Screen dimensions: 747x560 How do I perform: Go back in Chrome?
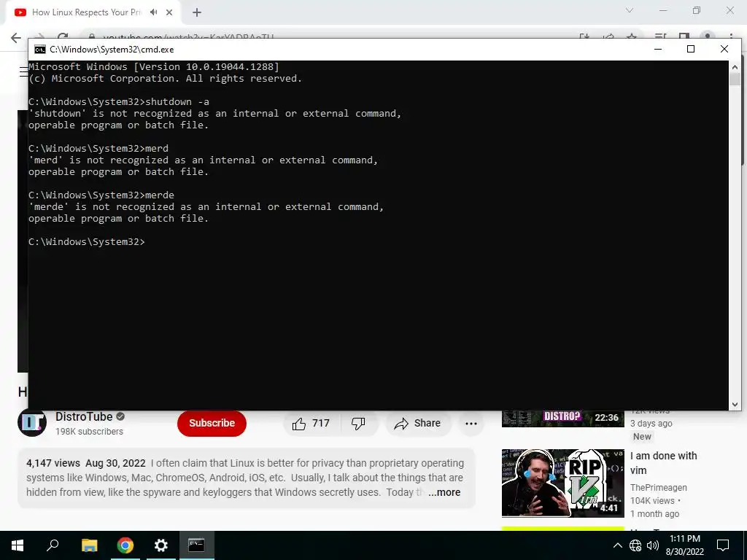pyautogui.click(x=16, y=38)
